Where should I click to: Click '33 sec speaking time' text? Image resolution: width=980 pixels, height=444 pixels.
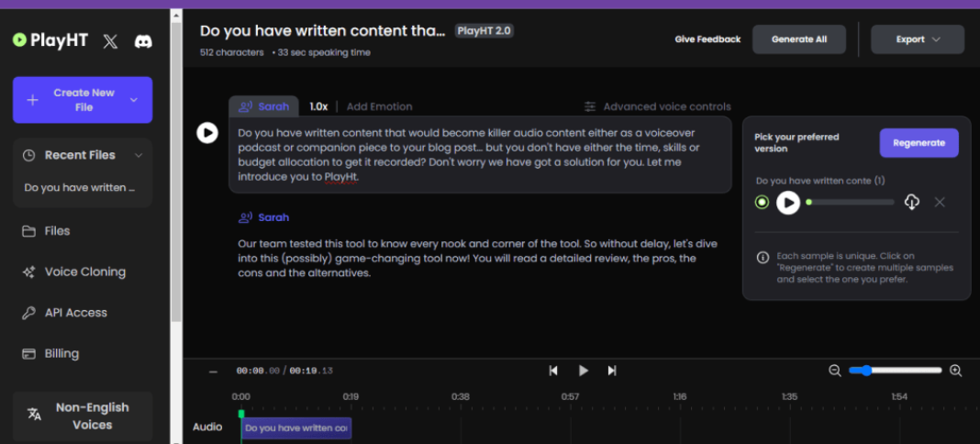coord(324,52)
